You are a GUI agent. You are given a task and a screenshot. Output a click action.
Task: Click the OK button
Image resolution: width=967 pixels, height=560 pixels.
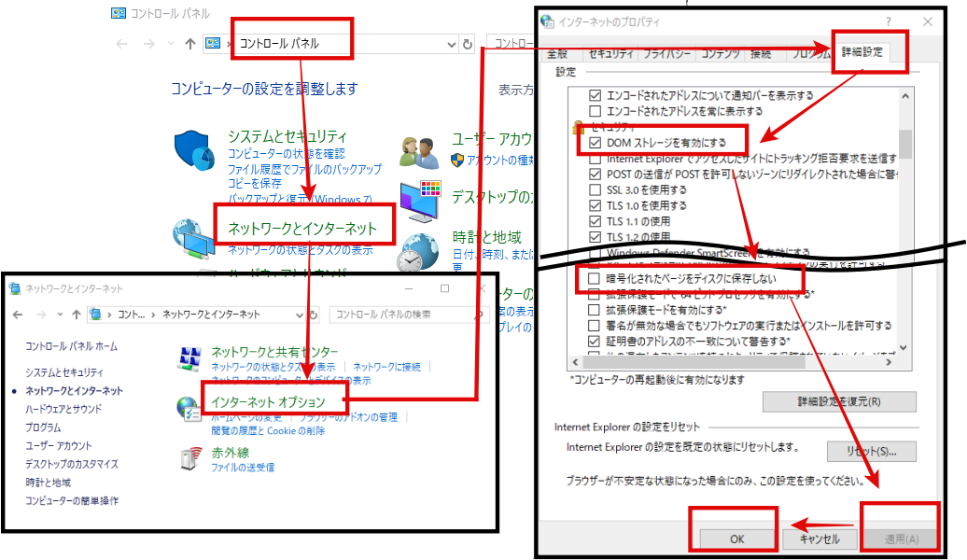pos(736,539)
